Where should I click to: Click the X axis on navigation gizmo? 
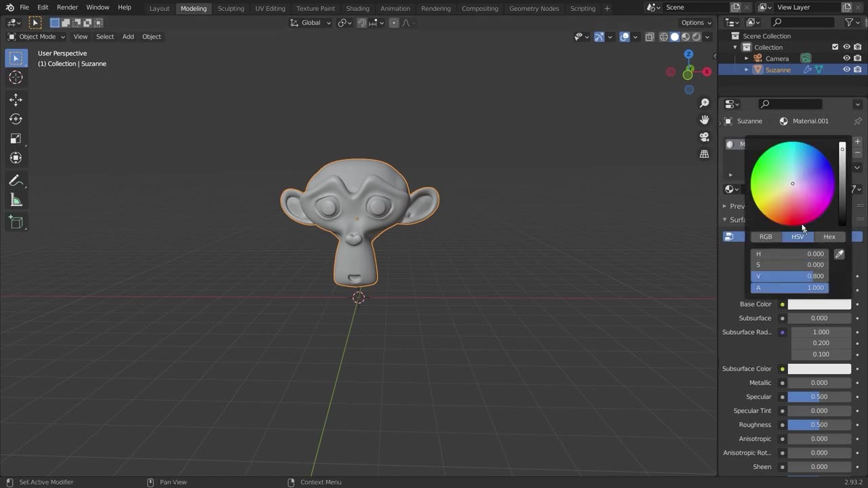coord(707,72)
